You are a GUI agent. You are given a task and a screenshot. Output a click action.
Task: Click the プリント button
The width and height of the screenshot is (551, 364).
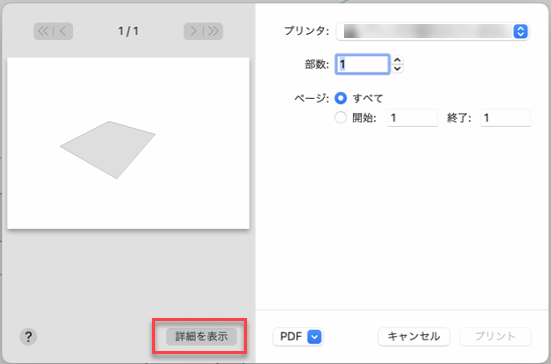click(x=495, y=337)
